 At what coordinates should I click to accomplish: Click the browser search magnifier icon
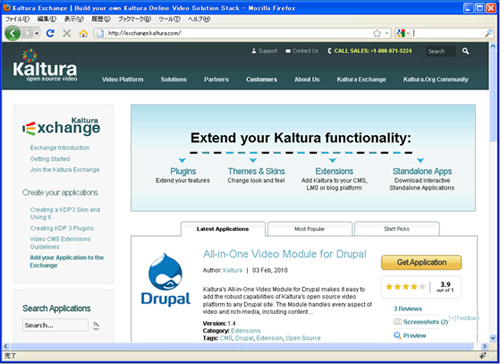coord(489,33)
